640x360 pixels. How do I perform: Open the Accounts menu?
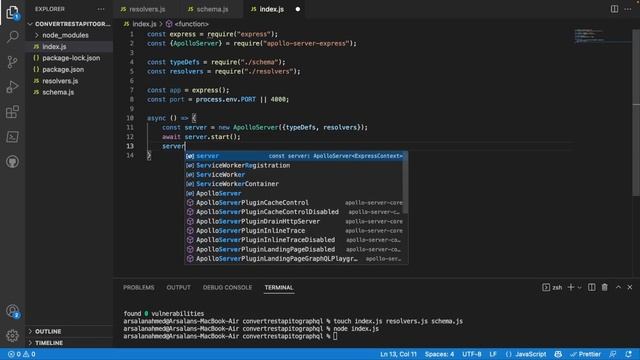click(13, 311)
